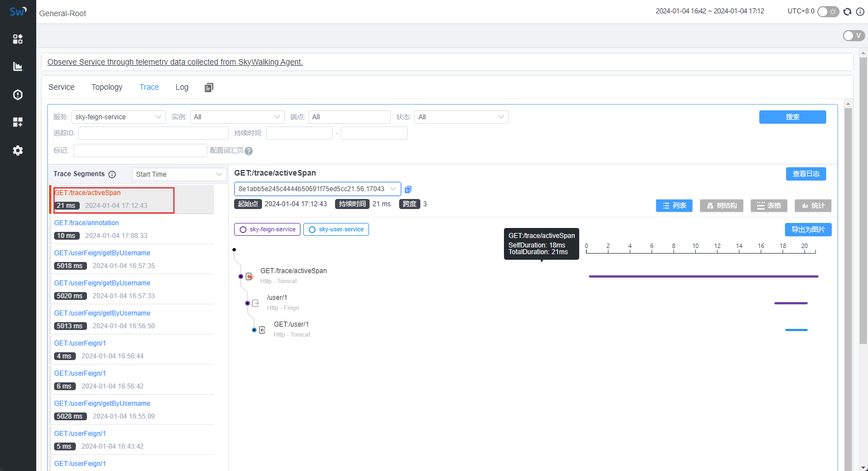Click the document icon next to Log tab
Screen dimensions: 868x471
click(209, 88)
